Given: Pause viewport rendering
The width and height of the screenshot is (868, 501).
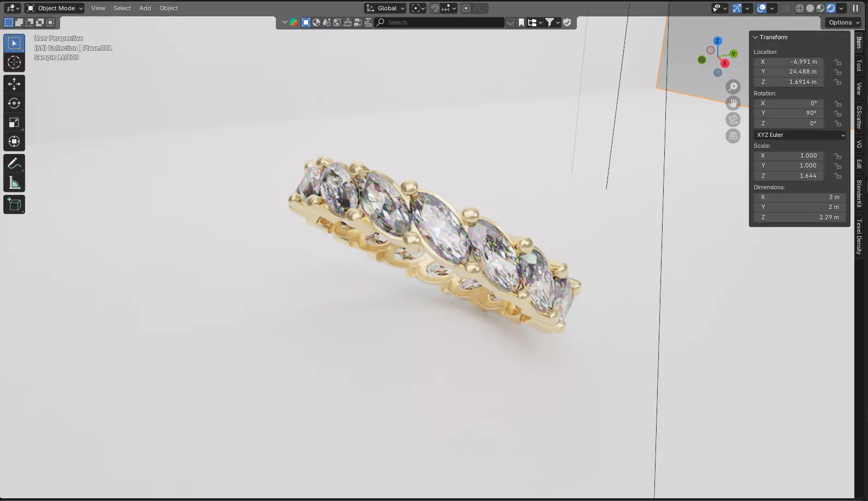Looking at the screenshot, I should click(x=855, y=8).
